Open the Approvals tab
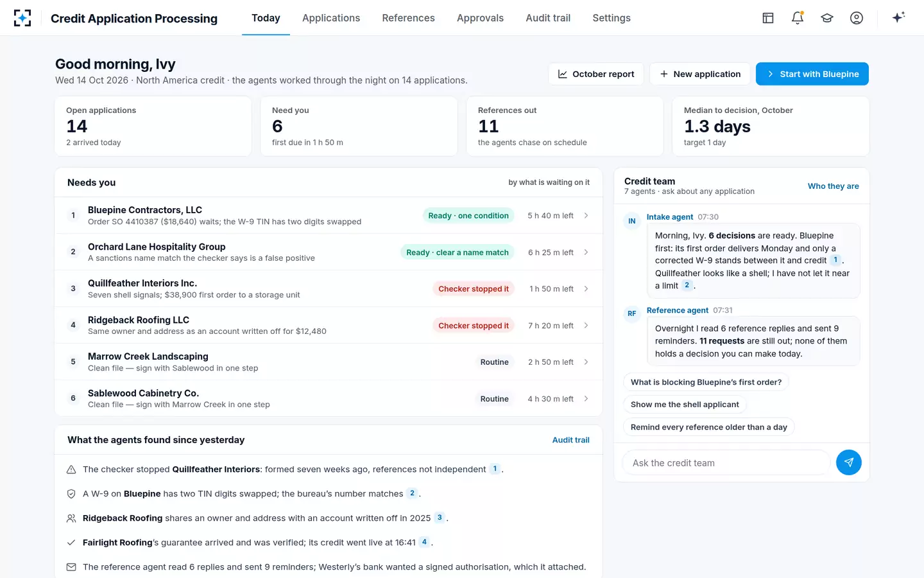Image resolution: width=924 pixels, height=578 pixels. click(480, 18)
